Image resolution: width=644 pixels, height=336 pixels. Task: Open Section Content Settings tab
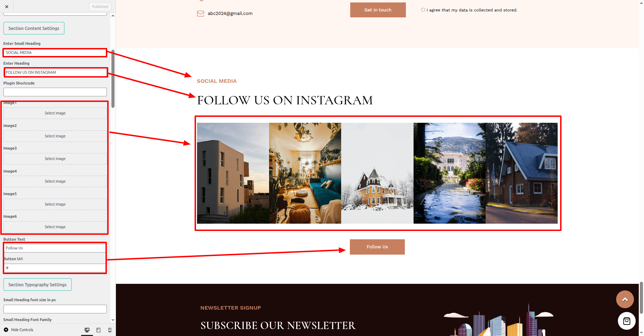34,28
